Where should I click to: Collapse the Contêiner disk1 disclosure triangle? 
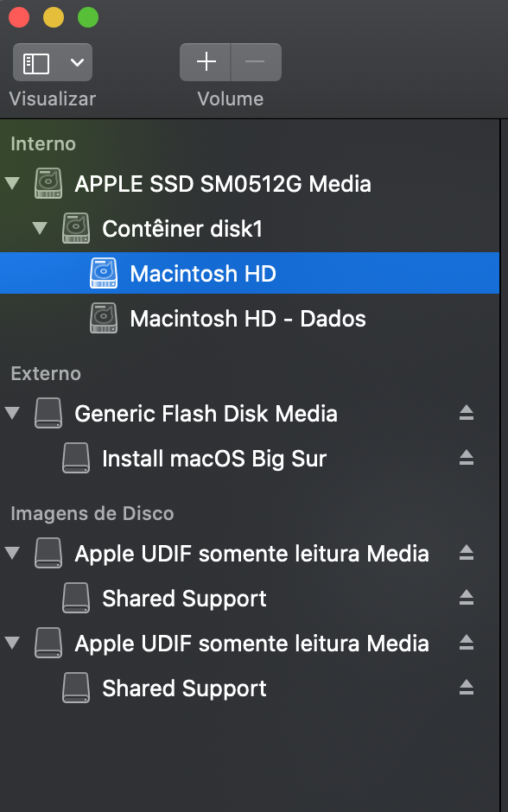(x=40, y=228)
